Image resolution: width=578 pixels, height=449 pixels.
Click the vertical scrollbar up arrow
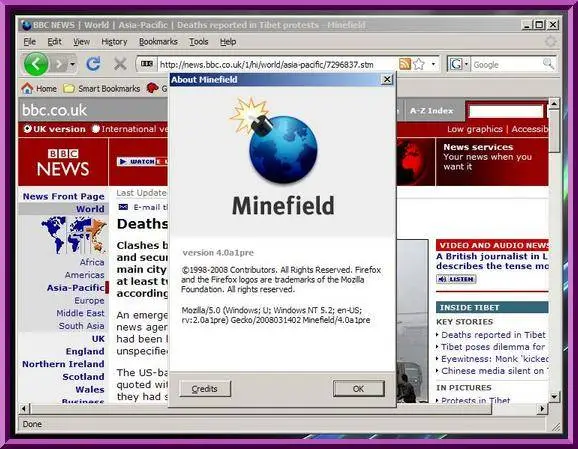[554, 104]
